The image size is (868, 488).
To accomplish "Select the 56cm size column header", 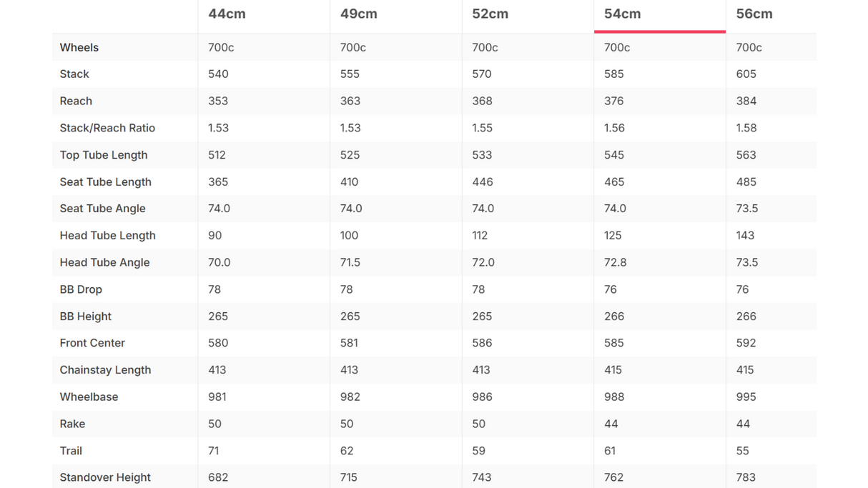I will [754, 14].
